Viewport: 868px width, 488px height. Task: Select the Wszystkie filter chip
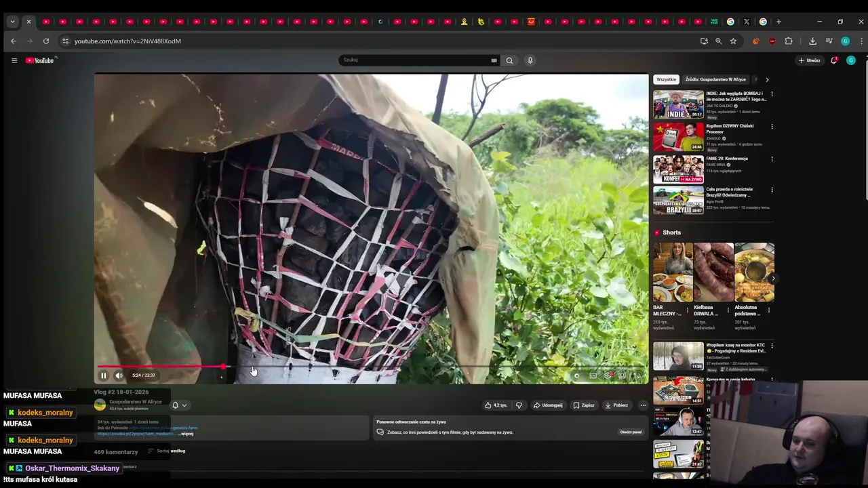[666, 79]
